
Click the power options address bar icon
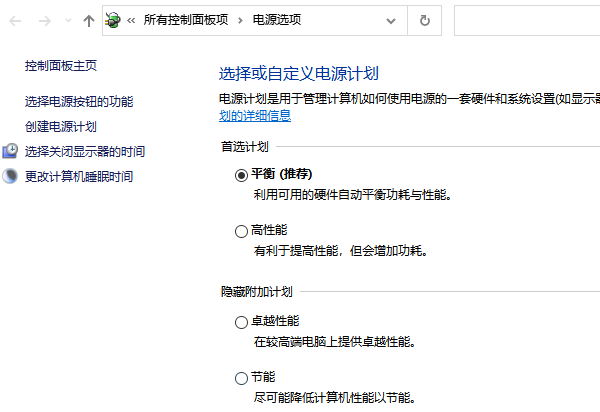coord(113,20)
